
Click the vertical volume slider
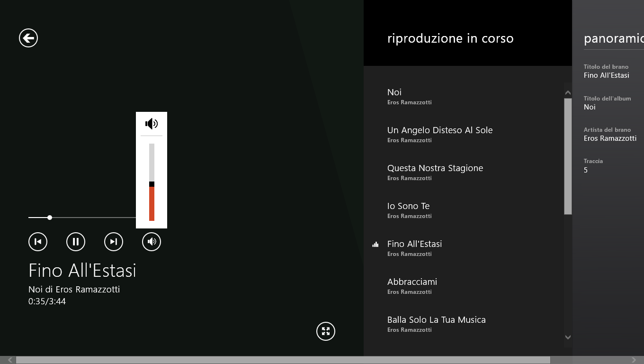tap(152, 182)
